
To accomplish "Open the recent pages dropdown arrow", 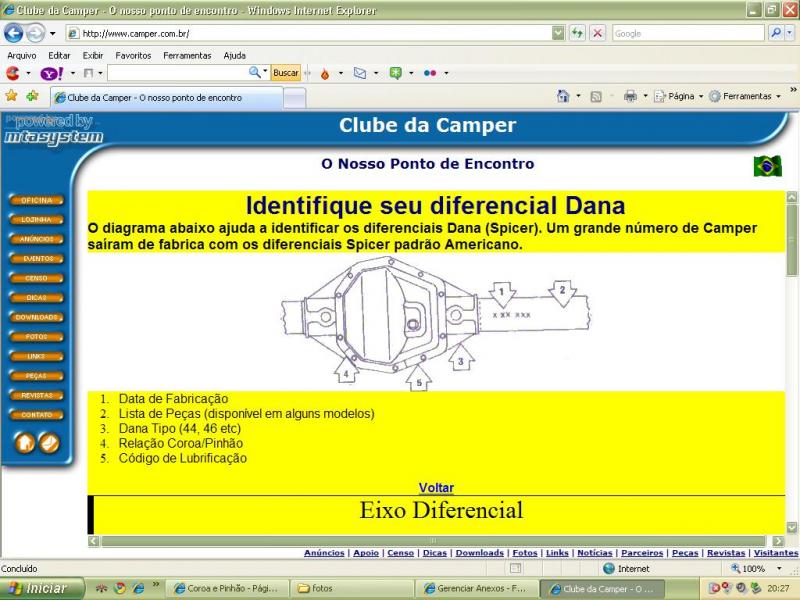I will pos(53,34).
